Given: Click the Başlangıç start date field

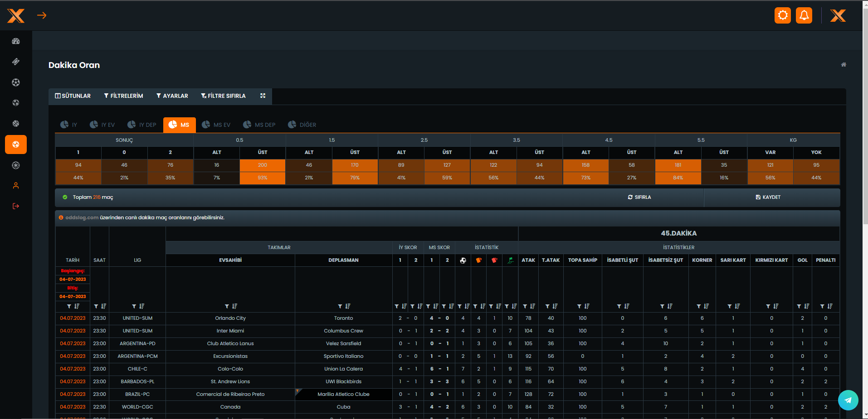Looking at the screenshot, I should point(73,279).
